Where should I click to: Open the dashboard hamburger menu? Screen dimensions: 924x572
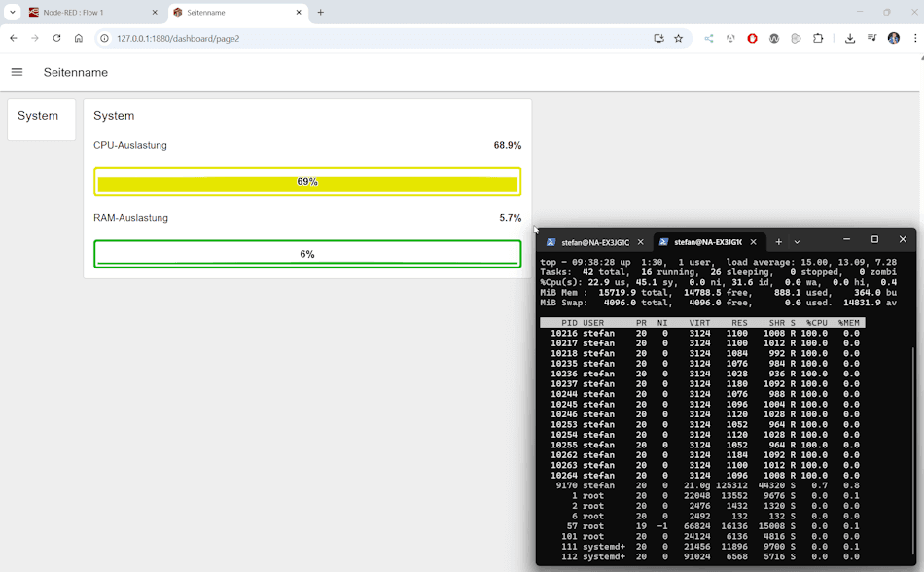point(17,72)
